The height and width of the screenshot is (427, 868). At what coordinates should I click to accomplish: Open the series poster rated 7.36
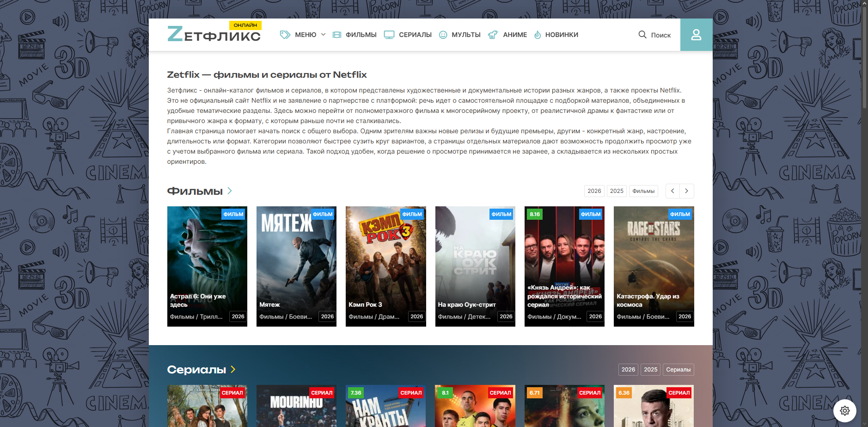(386, 406)
